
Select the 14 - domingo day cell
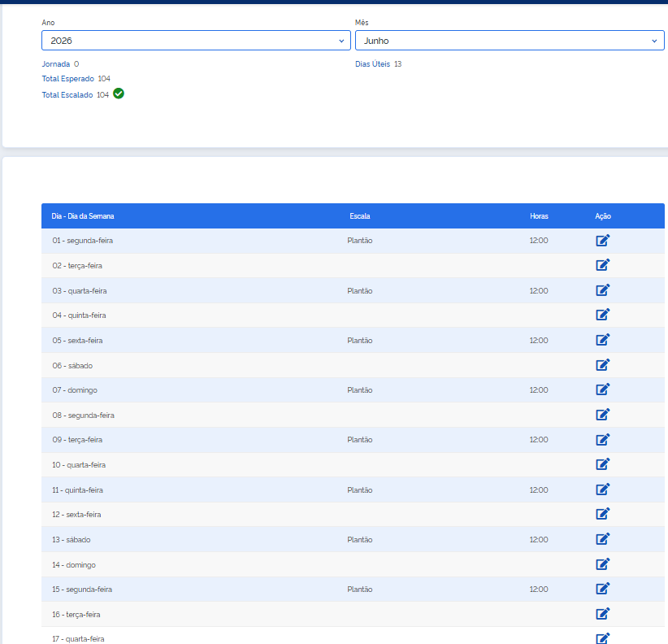pos(74,565)
